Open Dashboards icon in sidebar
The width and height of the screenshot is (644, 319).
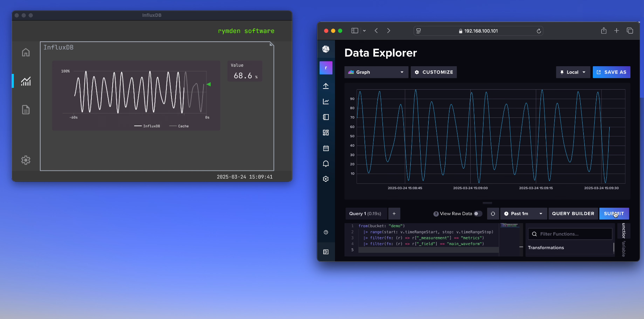[x=326, y=132]
